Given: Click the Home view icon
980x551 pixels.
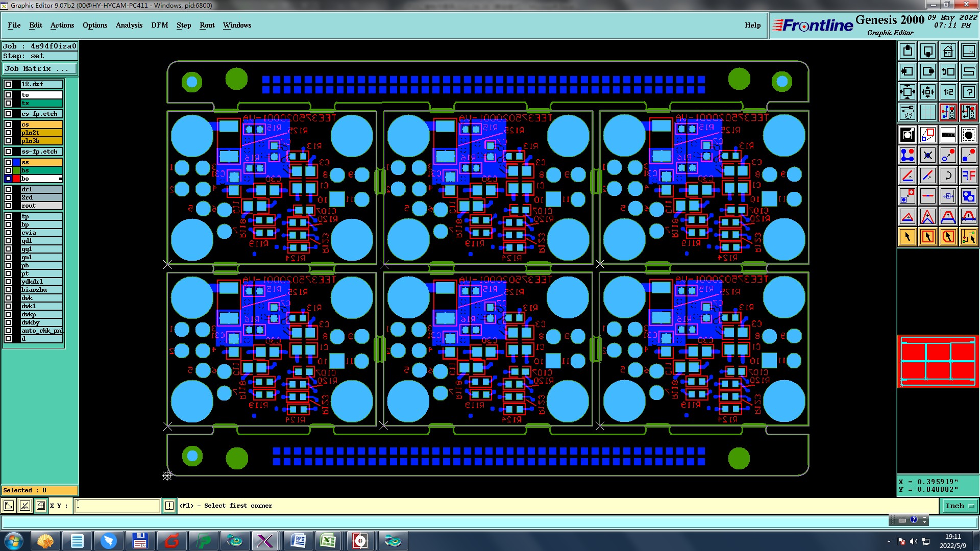Looking at the screenshot, I should pyautogui.click(x=948, y=51).
